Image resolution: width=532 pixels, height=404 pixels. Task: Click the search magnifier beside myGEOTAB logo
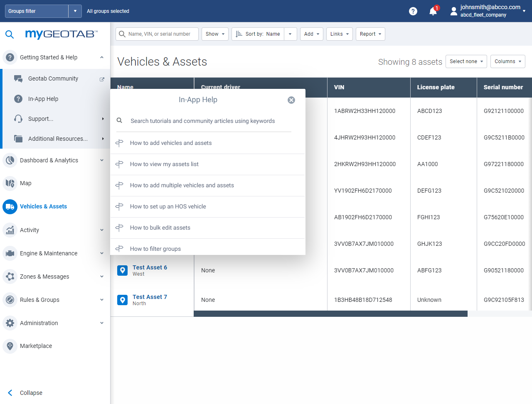coord(10,34)
